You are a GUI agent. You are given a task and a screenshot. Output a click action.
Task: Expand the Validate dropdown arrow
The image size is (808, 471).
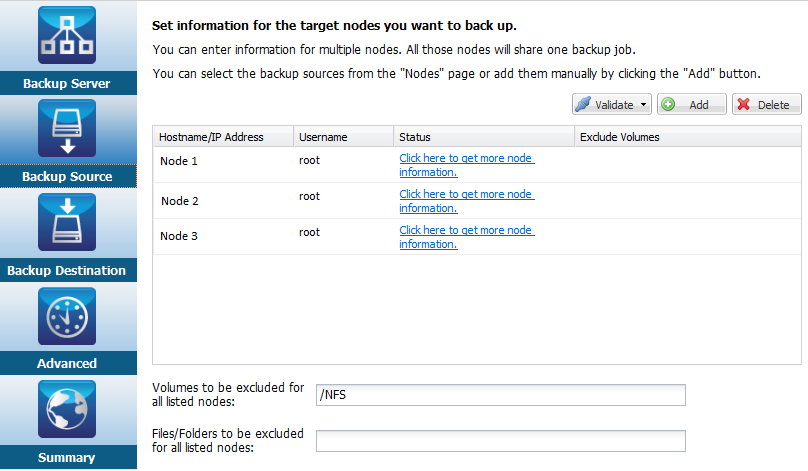coord(641,105)
